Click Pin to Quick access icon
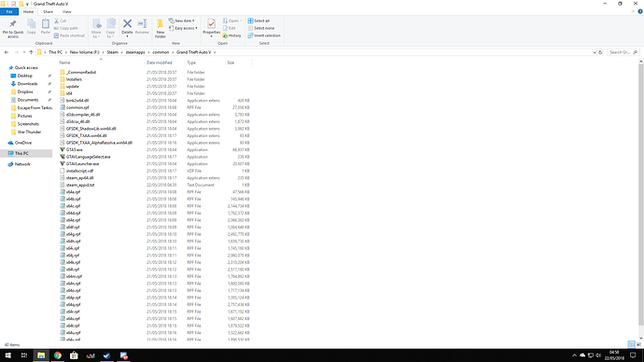The image size is (644, 362). [x=13, y=24]
